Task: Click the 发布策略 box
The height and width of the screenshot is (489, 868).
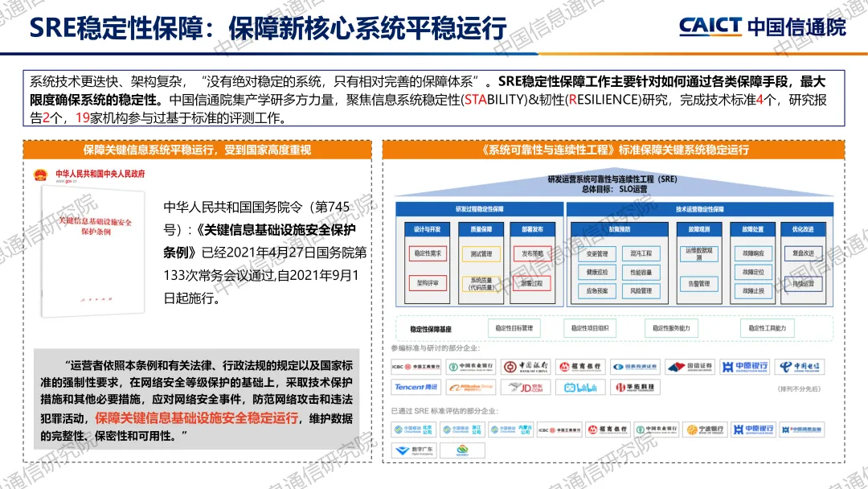Action: [x=532, y=253]
